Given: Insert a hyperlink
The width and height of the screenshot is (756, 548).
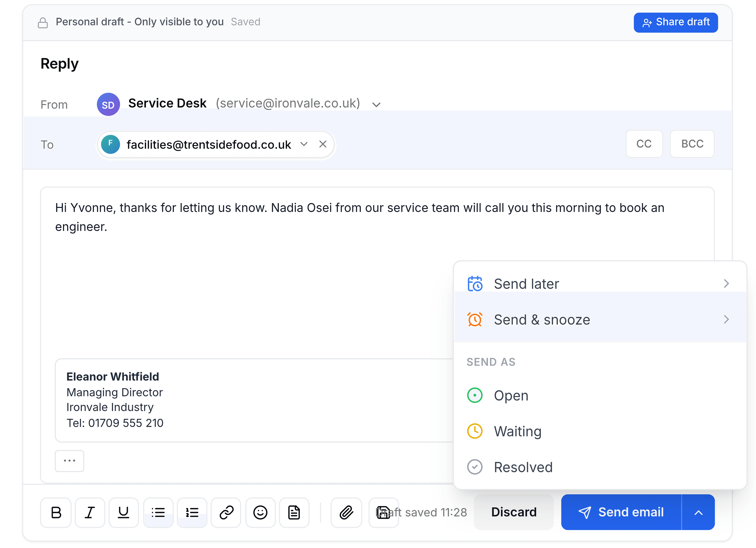Looking at the screenshot, I should [x=226, y=512].
